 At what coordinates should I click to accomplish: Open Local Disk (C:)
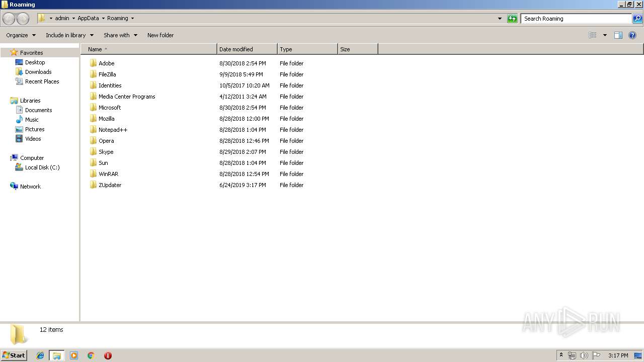click(x=42, y=167)
